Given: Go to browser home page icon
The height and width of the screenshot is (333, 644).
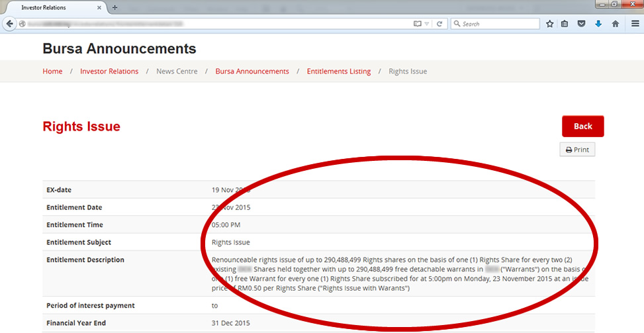Looking at the screenshot, I should [x=615, y=24].
